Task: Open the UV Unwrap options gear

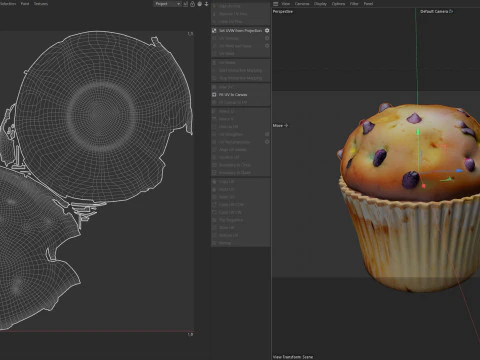Action: click(x=267, y=38)
